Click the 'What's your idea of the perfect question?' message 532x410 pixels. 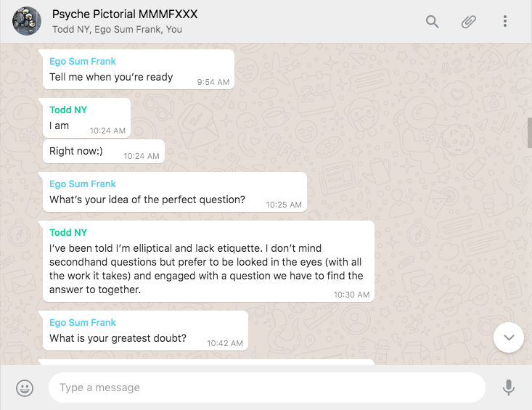[147, 200]
